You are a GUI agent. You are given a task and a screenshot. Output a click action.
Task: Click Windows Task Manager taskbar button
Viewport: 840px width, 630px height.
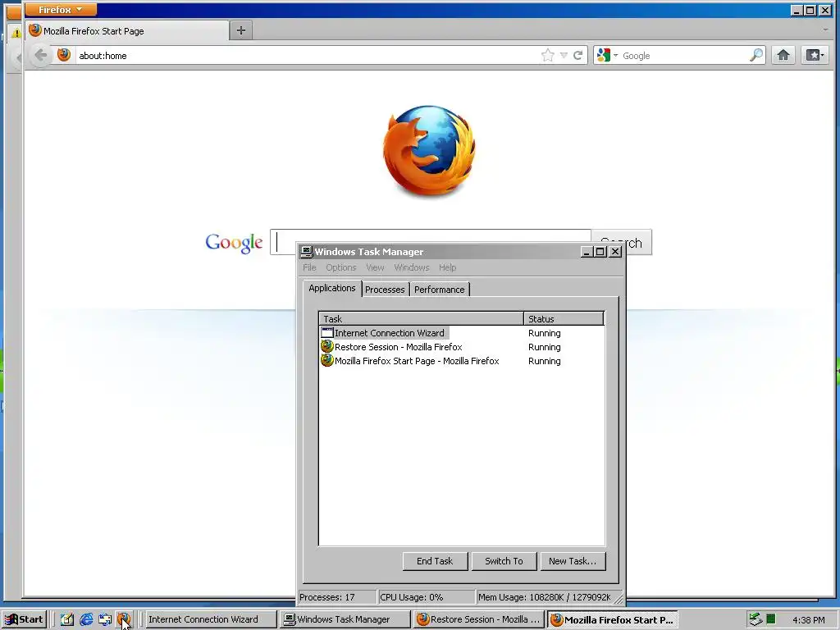tap(345, 619)
